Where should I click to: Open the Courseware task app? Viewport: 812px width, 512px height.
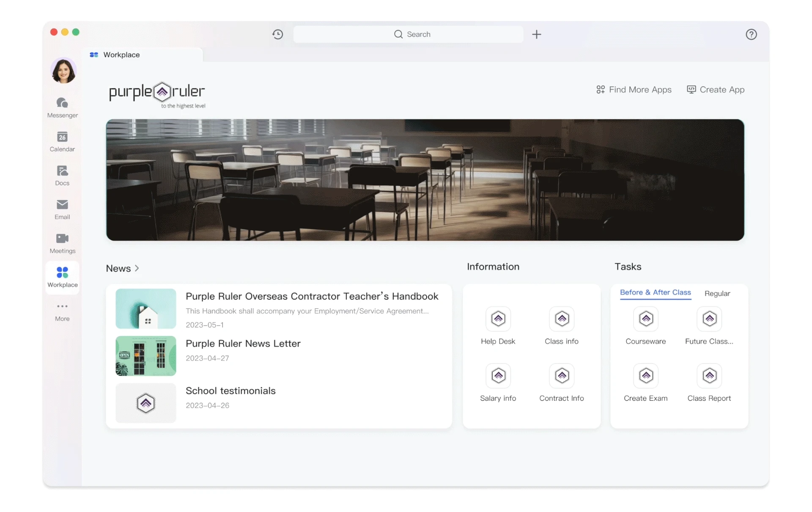pos(645,326)
